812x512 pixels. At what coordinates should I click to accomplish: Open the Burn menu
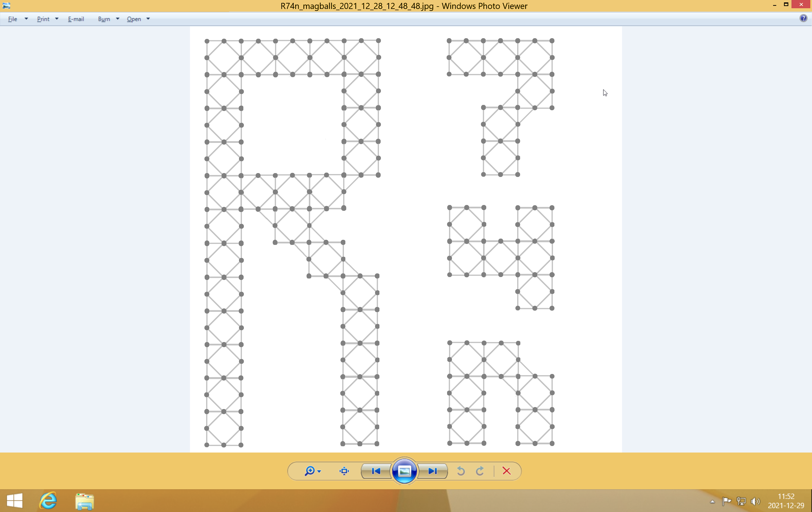coord(104,19)
